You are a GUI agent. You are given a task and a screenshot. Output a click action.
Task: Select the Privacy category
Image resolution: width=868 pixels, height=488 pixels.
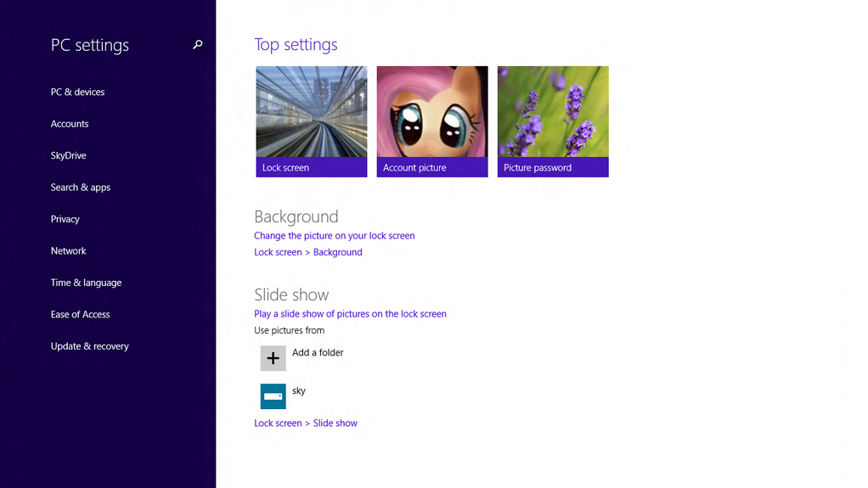65,219
